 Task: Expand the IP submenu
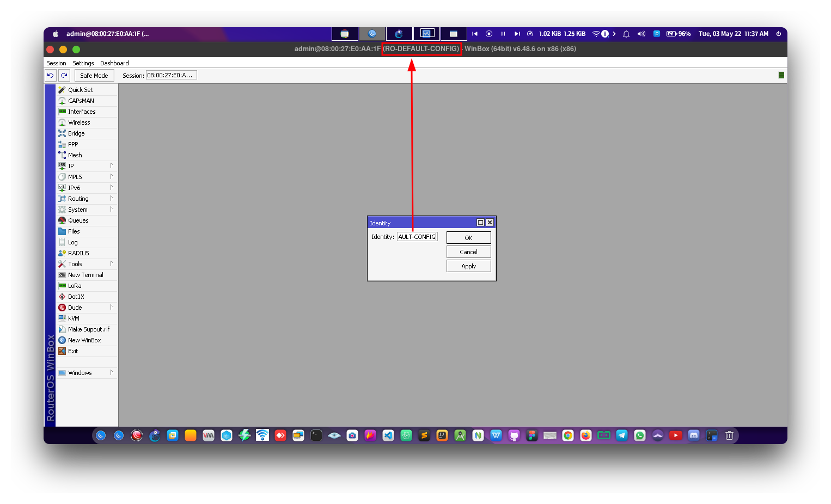(70, 165)
